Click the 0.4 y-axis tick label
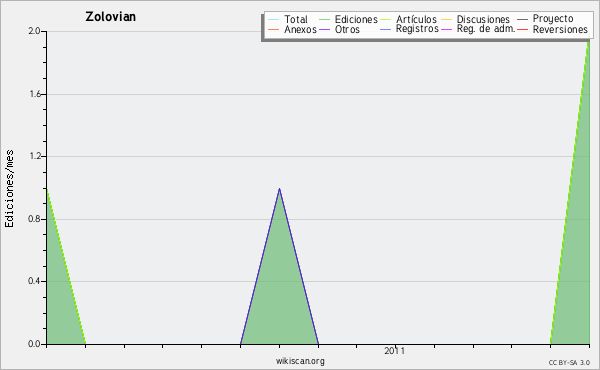The image size is (600, 370). point(34,281)
